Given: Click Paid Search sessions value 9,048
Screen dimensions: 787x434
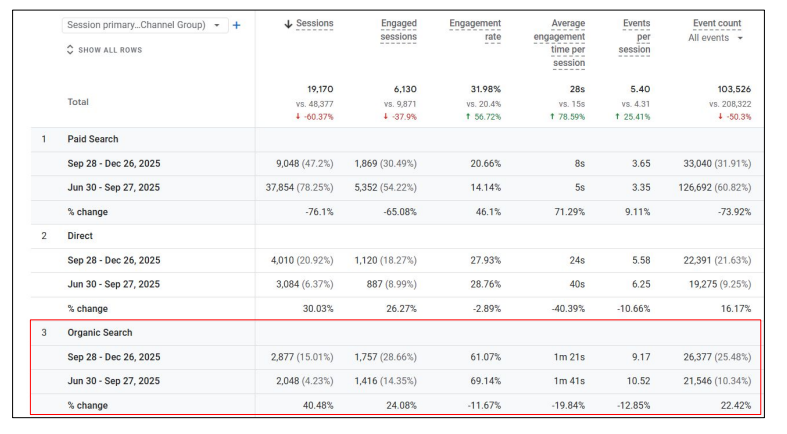Looking at the screenshot, I should point(296,163).
